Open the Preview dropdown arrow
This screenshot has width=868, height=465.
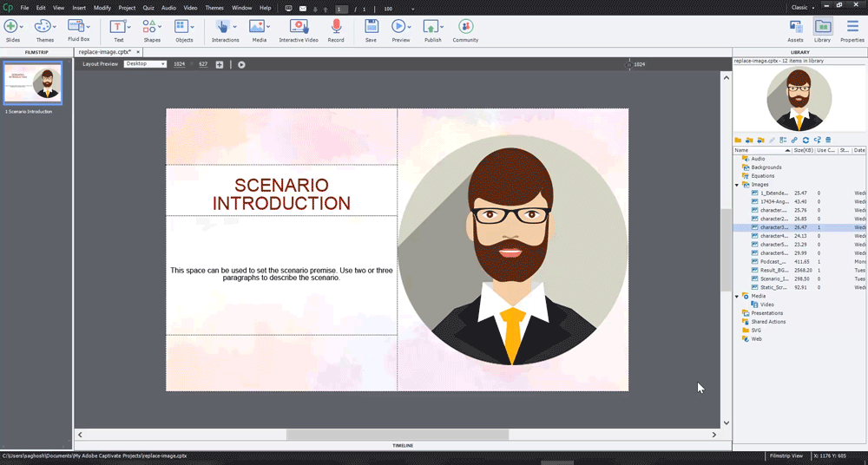pyautogui.click(x=409, y=27)
